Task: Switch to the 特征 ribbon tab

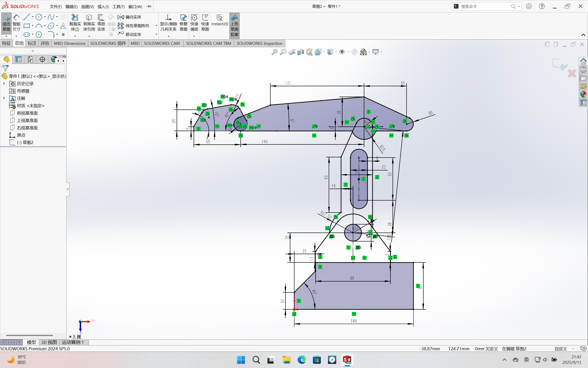Action: tap(6, 43)
